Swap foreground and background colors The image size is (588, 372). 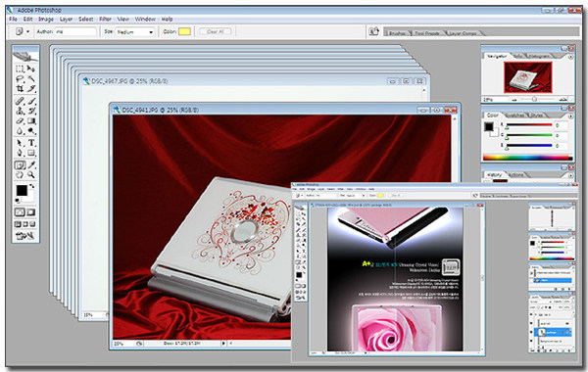point(32,186)
